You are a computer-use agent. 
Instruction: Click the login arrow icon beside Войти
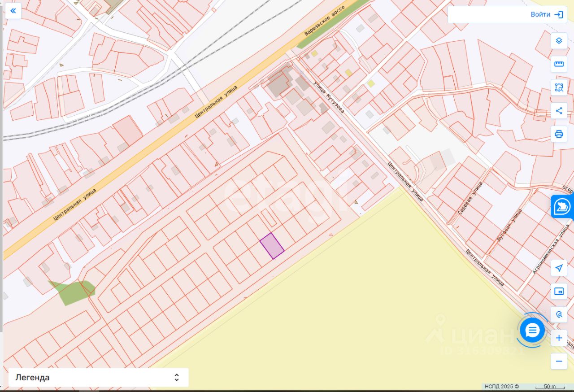[558, 14]
